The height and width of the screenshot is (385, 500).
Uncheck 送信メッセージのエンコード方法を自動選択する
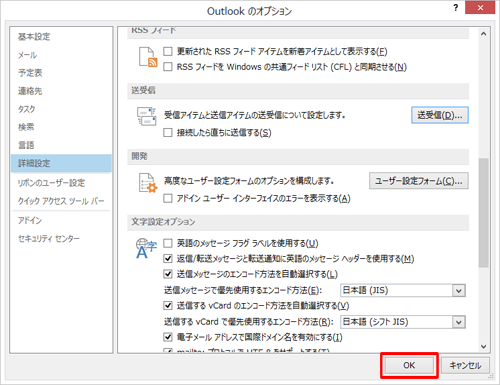tap(168, 274)
